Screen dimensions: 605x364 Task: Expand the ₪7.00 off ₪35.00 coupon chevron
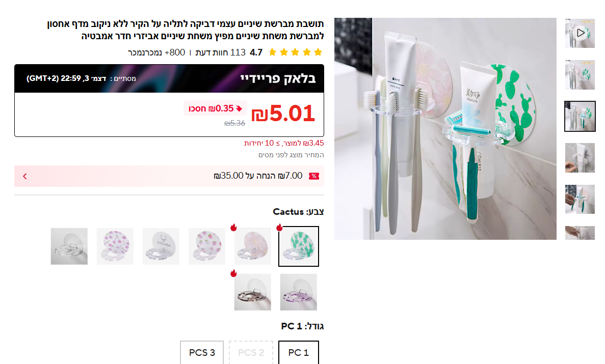25,176
